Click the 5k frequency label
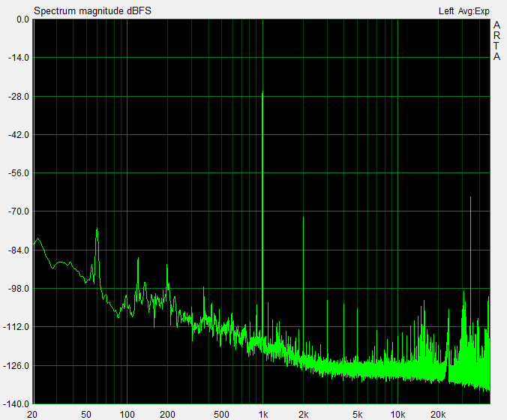This screenshot has width=507, height=420. 357,415
